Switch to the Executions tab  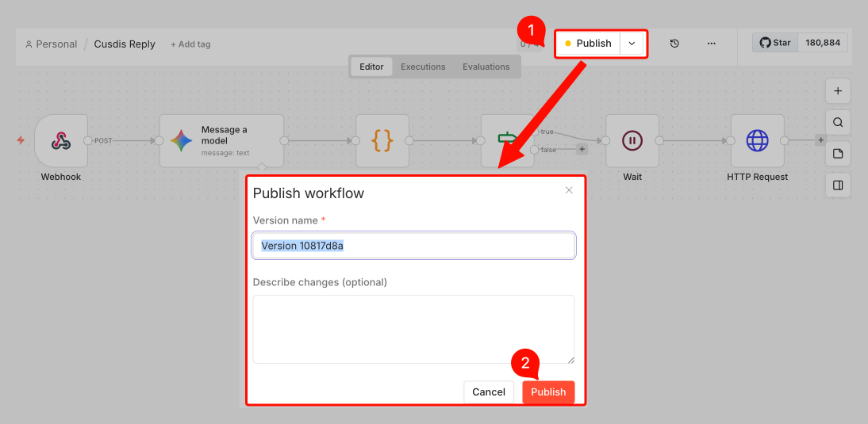423,67
